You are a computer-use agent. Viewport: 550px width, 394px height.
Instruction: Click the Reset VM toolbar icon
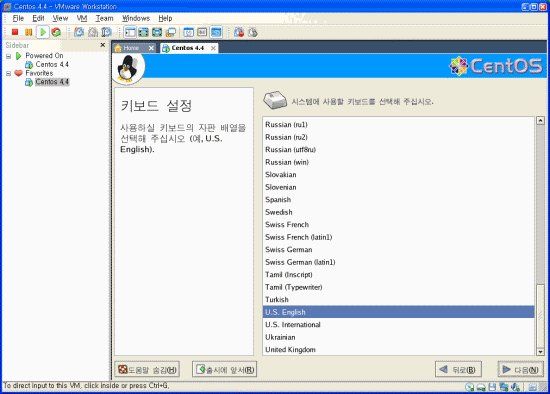pos(56,32)
